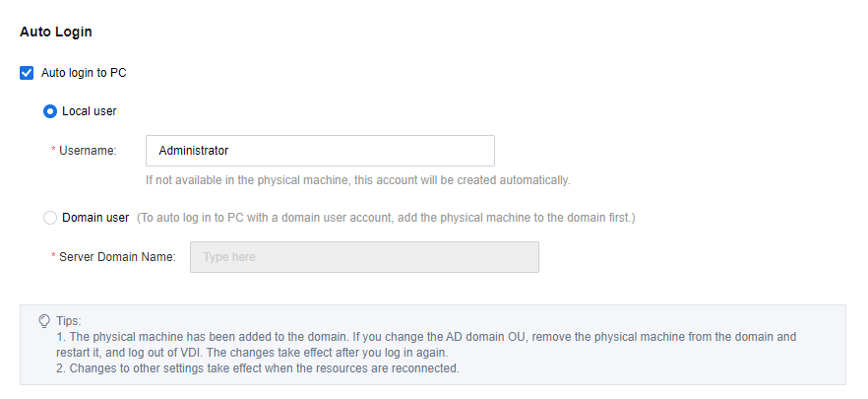Click the Auto Login section heading
This screenshot has height=399, width=868.
pyautogui.click(x=56, y=32)
